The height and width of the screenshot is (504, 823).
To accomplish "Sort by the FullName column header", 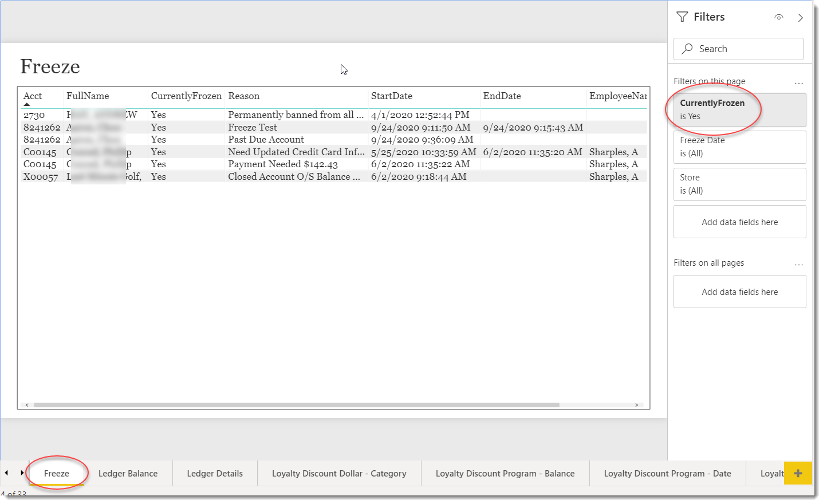I will pyautogui.click(x=88, y=96).
